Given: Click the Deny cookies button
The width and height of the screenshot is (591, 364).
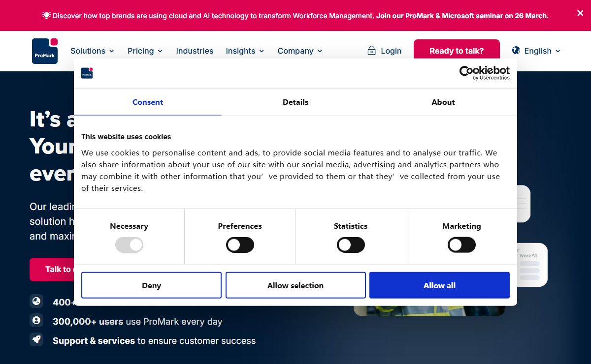Looking at the screenshot, I should point(151,285).
